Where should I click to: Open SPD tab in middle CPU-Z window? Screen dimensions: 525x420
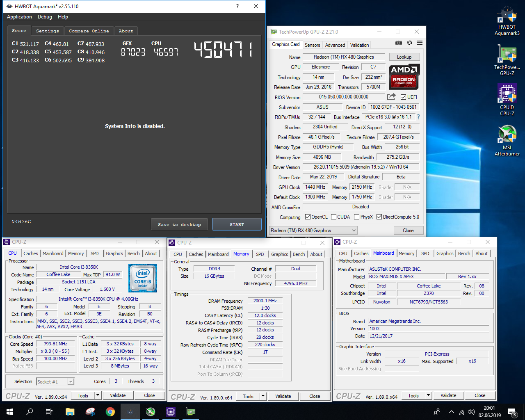[260, 254]
